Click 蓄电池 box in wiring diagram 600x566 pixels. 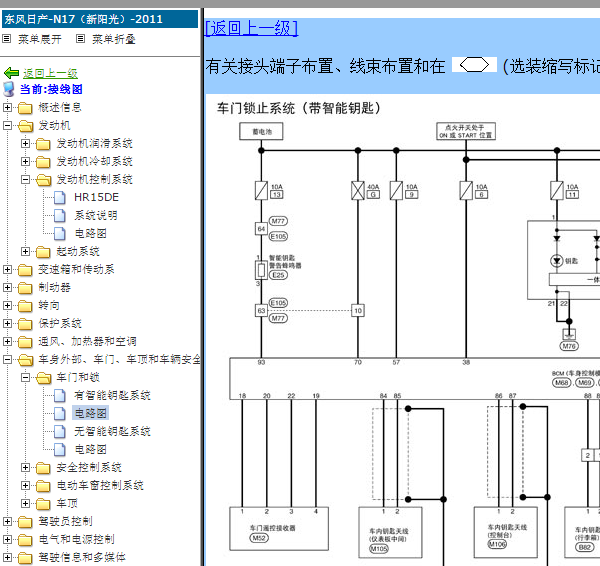tap(261, 132)
